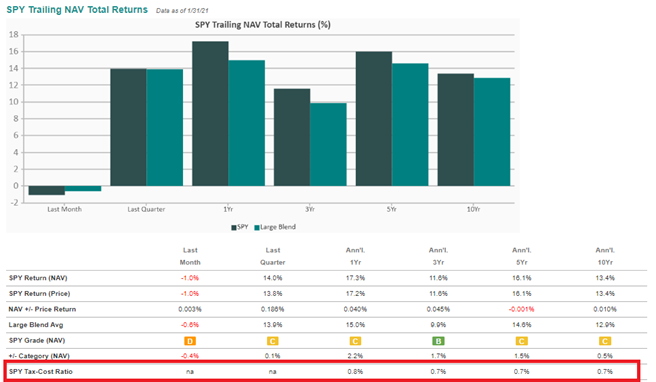Click the SPY Return (NAV) row label
Screen dimensions: 656x382
pos(38,278)
